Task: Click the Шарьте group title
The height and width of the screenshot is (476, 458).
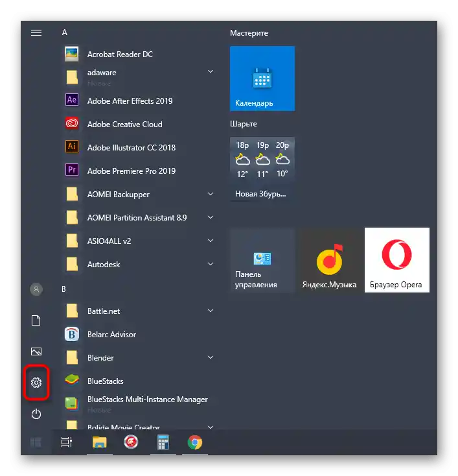Action: (244, 124)
